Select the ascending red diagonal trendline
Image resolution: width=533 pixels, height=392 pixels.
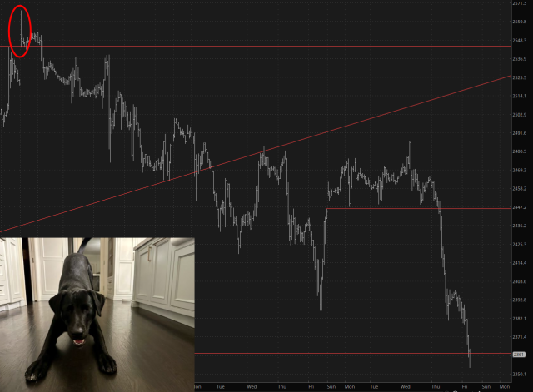pyautogui.click(x=256, y=153)
